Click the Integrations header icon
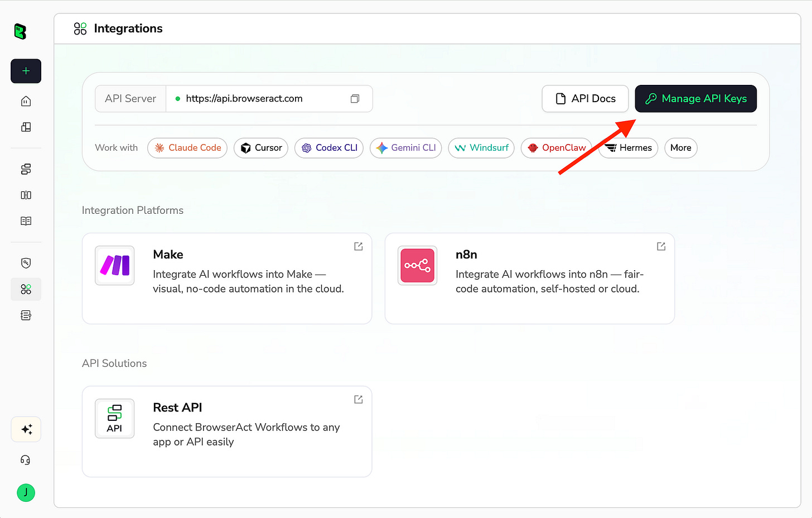The width and height of the screenshot is (812, 518). (80, 28)
